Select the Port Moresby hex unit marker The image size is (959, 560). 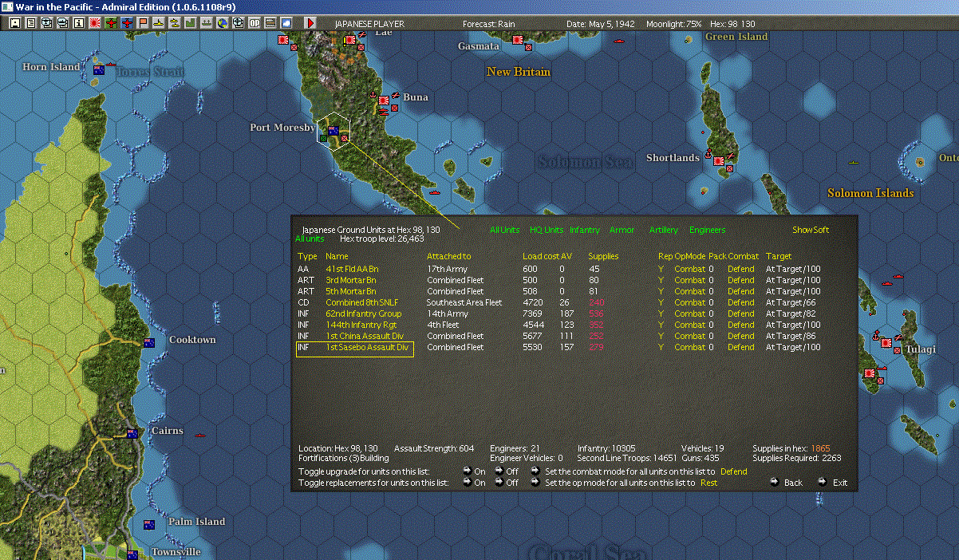click(x=333, y=130)
